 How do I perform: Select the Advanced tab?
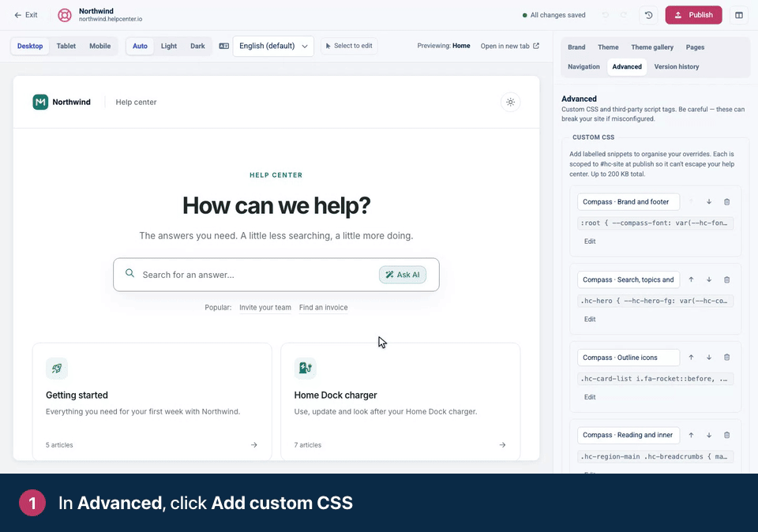pos(627,66)
